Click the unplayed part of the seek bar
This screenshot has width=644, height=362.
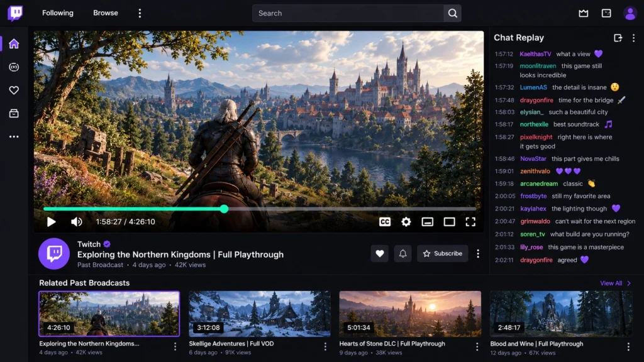[352, 209]
